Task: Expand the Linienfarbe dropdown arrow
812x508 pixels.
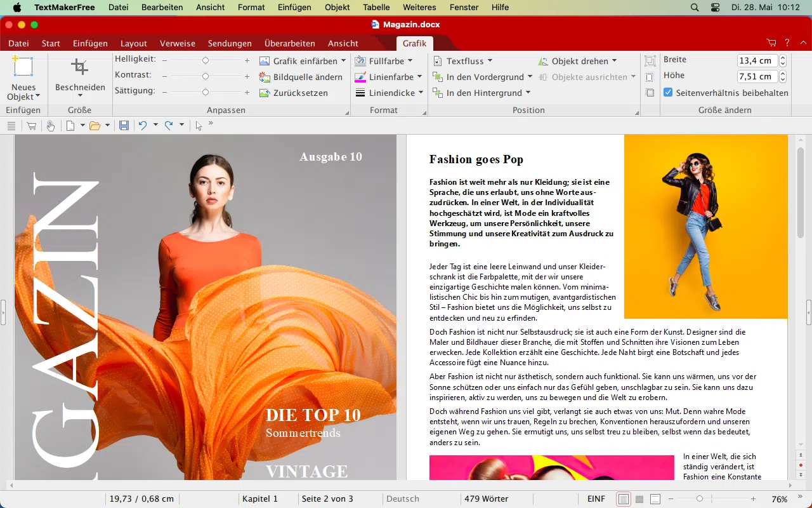Action: pyautogui.click(x=420, y=77)
